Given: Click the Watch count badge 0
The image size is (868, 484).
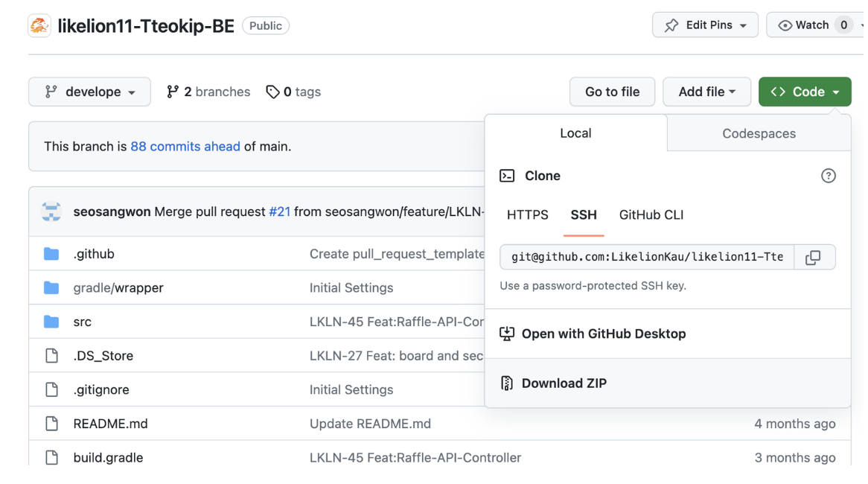Looking at the screenshot, I should click(843, 25).
